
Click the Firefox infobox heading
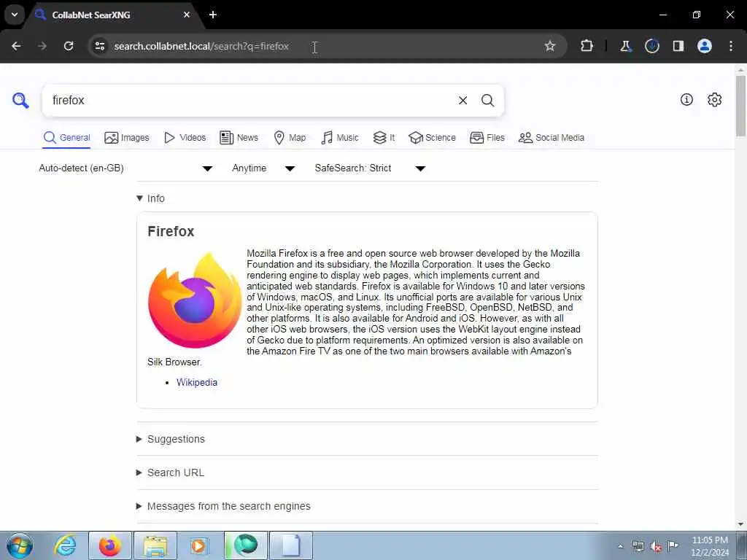[x=171, y=231]
